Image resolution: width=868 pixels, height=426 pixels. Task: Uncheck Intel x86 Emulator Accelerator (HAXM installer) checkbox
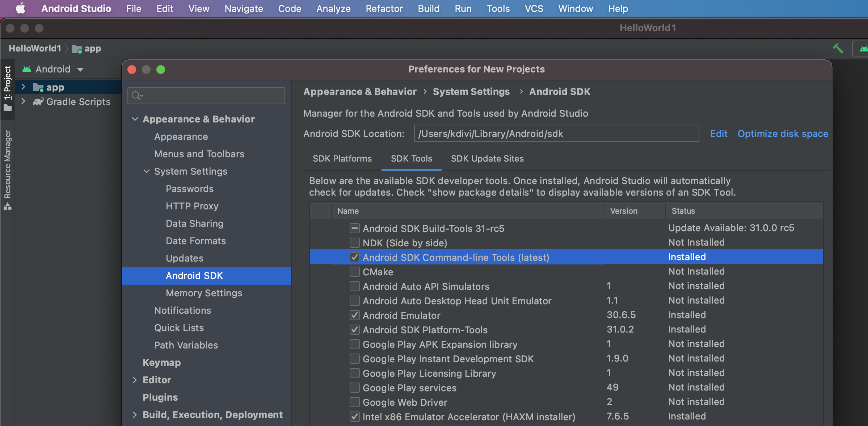tap(354, 417)
